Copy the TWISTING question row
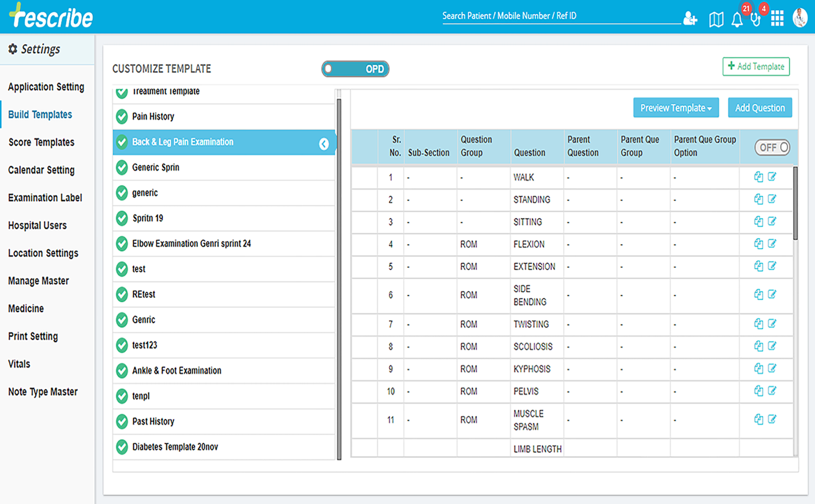This screenshot has width=815, height=504. point(759,324)
